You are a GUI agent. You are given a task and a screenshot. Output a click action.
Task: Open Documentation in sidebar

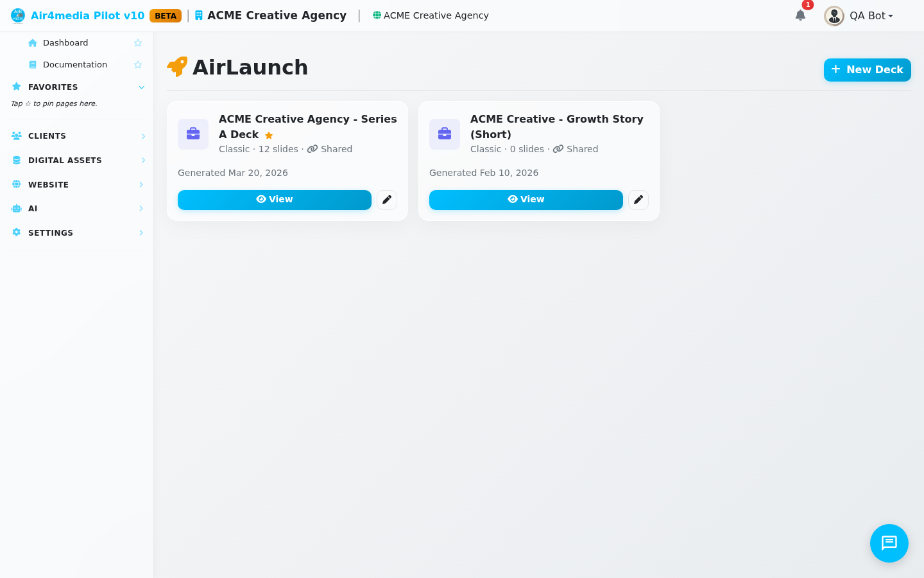[x=75, y=65]
